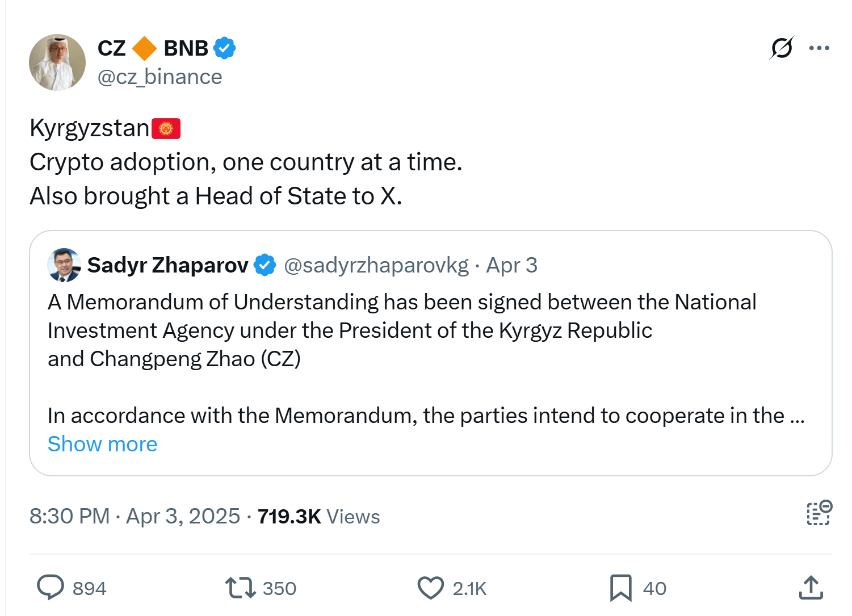Click the @cz_binance handle
The height and width of the screenshot is (616, 852).
click(x=160, y=77)
